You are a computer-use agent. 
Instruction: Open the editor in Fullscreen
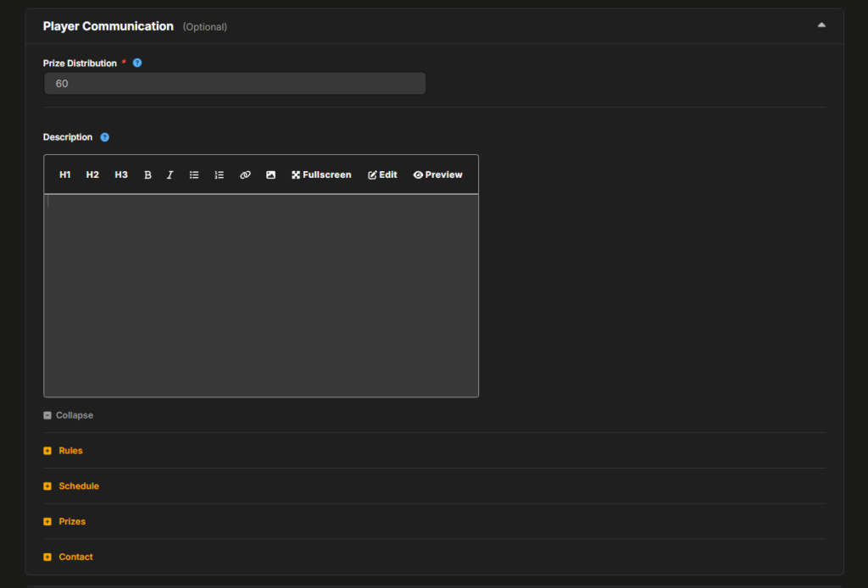(321, 175)
